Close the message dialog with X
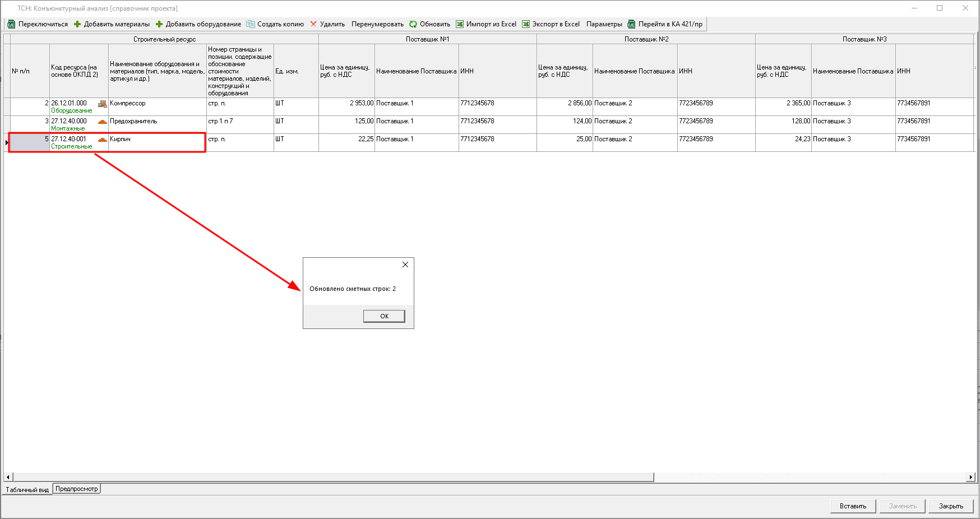This screenshot has width=980, height=519. [x=405, y=265]
